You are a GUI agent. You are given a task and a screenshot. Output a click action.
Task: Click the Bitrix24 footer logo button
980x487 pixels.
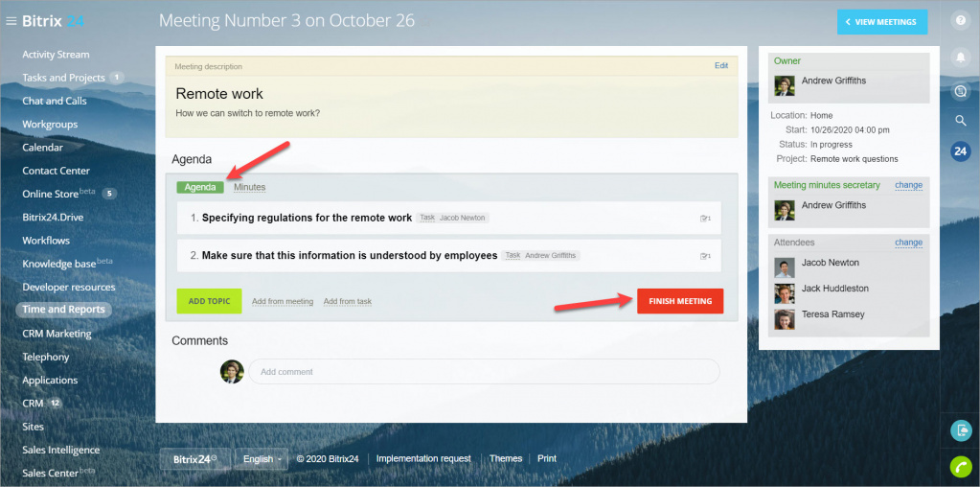click(195, 459)
